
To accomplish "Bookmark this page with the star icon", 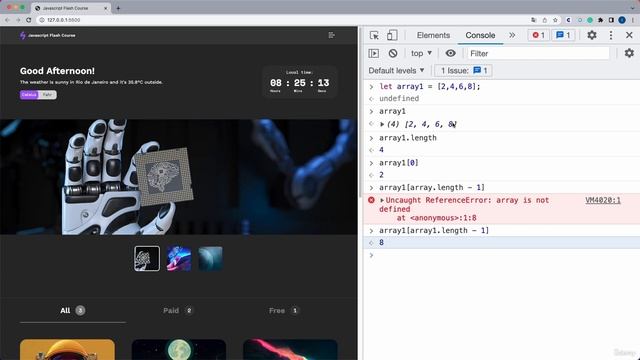I will 555,20.
